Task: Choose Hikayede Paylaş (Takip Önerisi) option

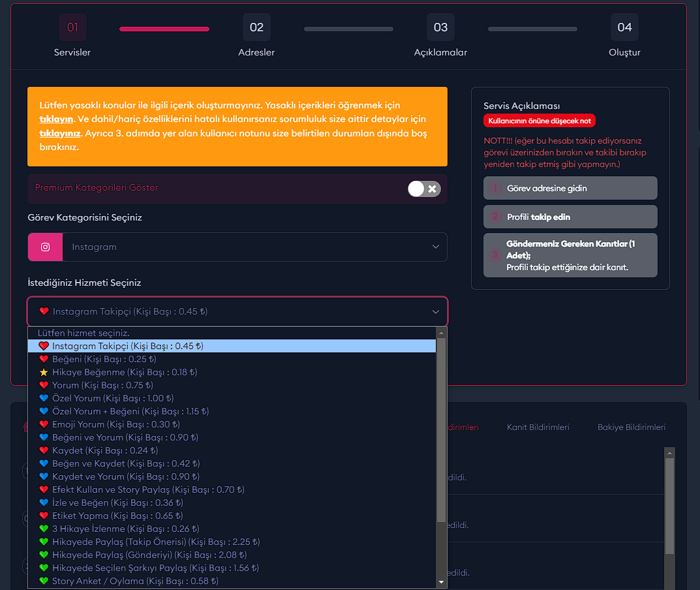Action: [232, 542]
